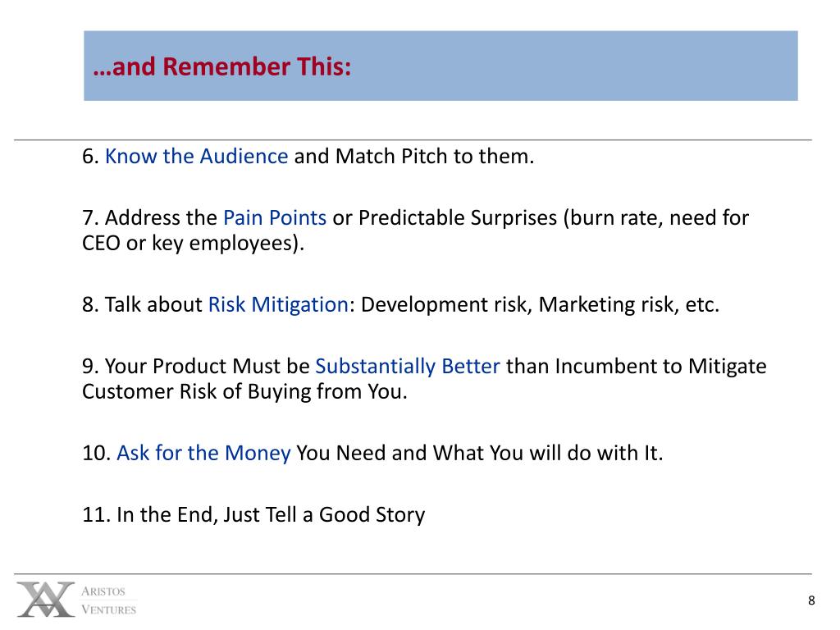Click the 'Aristos Ventures' logo text
Screen dimensions: 840x630
coord(109,600)
